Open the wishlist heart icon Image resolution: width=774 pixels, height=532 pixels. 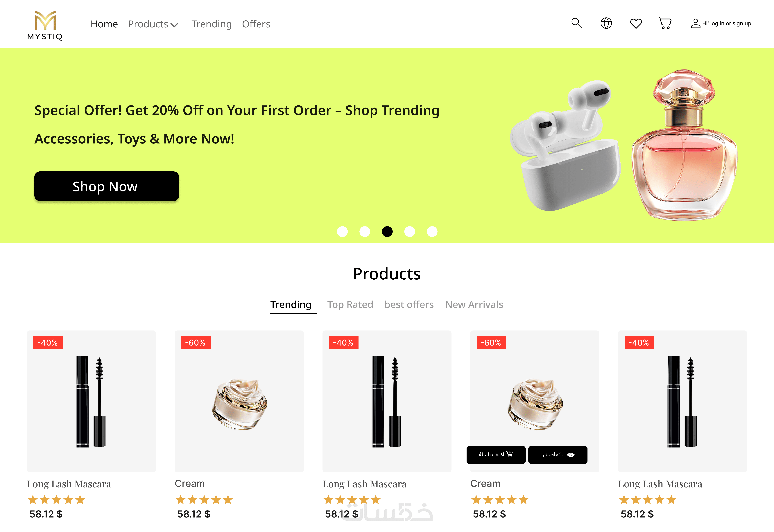tap(636, 24)
